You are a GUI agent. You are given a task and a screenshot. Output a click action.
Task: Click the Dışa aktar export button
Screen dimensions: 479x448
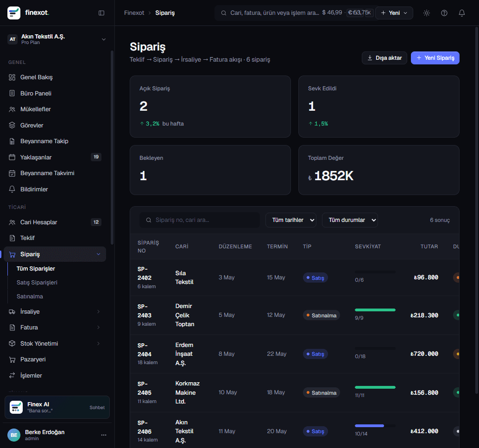tap(384, 58)
